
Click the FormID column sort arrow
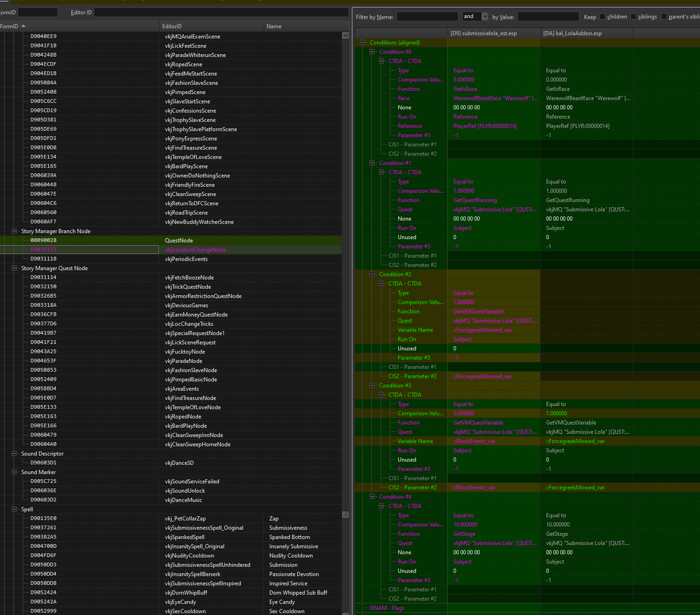click(23, 26)
